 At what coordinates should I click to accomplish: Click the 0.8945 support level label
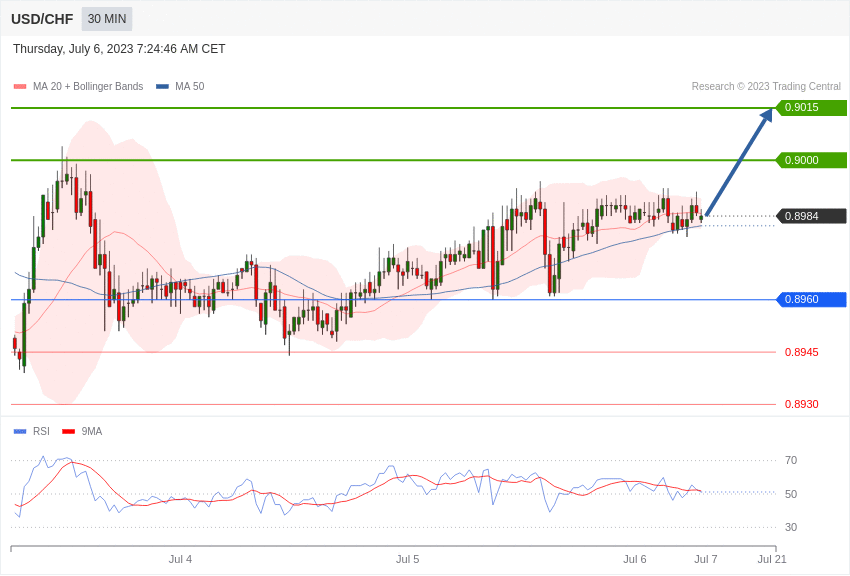click(801, 352)
